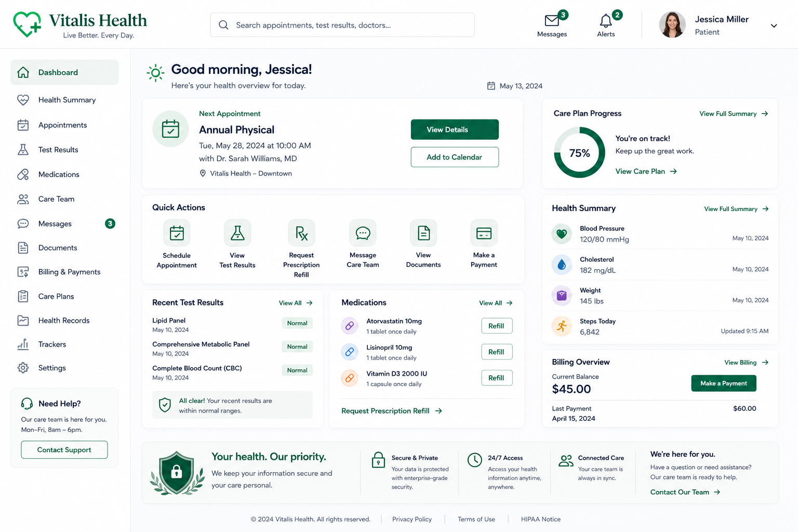Click the Contact Support button
This screenshot has width=798, height=532.
tap(64, 450)
